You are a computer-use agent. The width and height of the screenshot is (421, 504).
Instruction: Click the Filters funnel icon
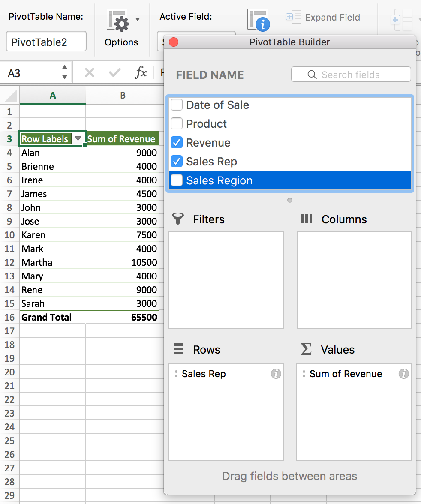178,219
